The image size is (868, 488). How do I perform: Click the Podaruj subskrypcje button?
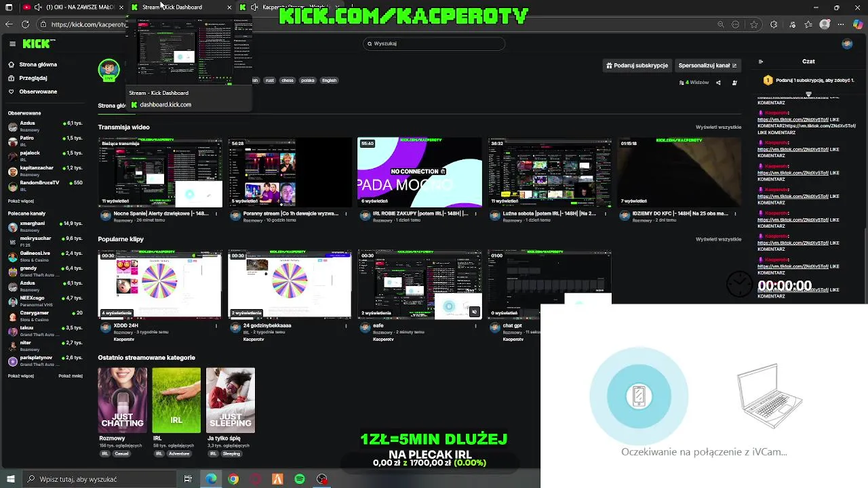point(637,66)
